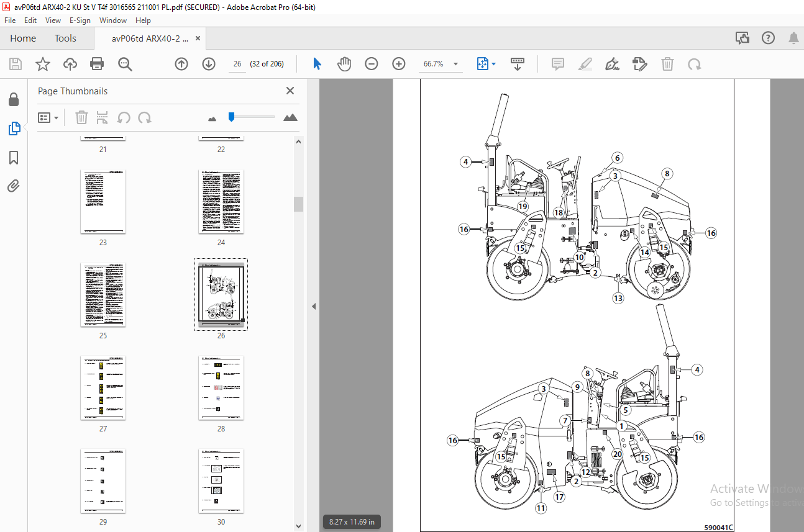Switch to the Tools tab
This screenshot has height=532, width=804.
(65, 38)
